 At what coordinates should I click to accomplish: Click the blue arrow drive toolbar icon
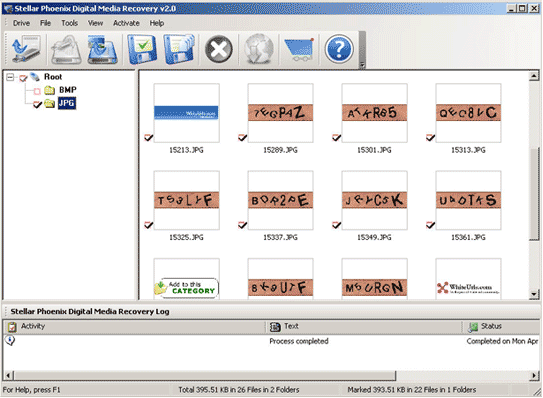26,49
